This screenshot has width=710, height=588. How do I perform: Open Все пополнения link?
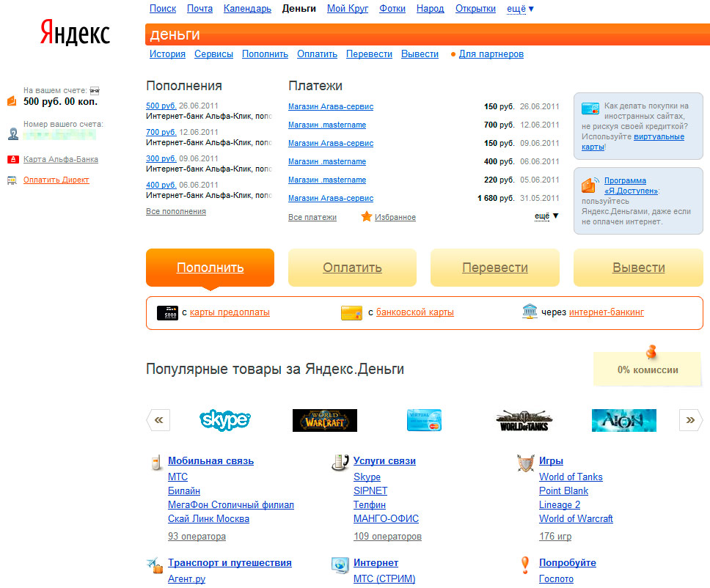point(176,211)
